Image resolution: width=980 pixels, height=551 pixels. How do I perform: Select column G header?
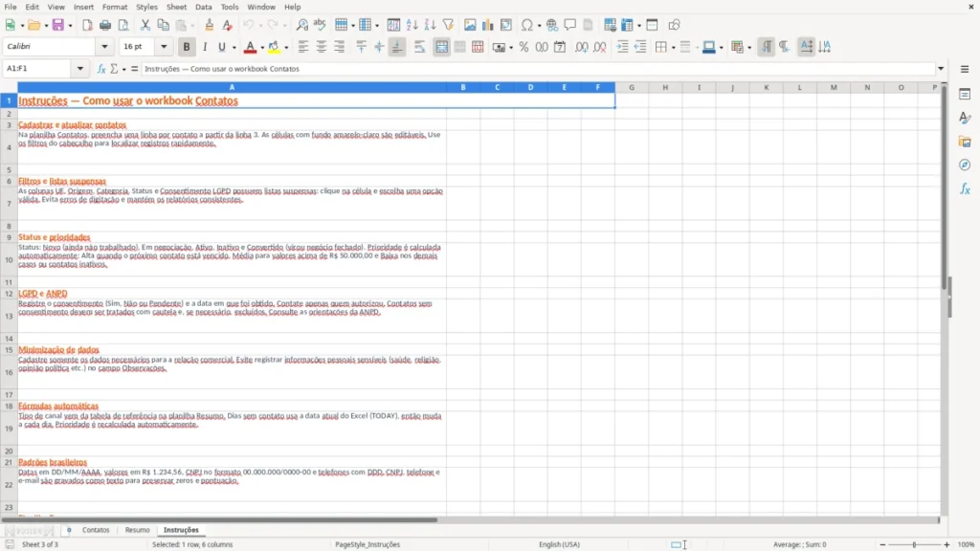(632, 87)
